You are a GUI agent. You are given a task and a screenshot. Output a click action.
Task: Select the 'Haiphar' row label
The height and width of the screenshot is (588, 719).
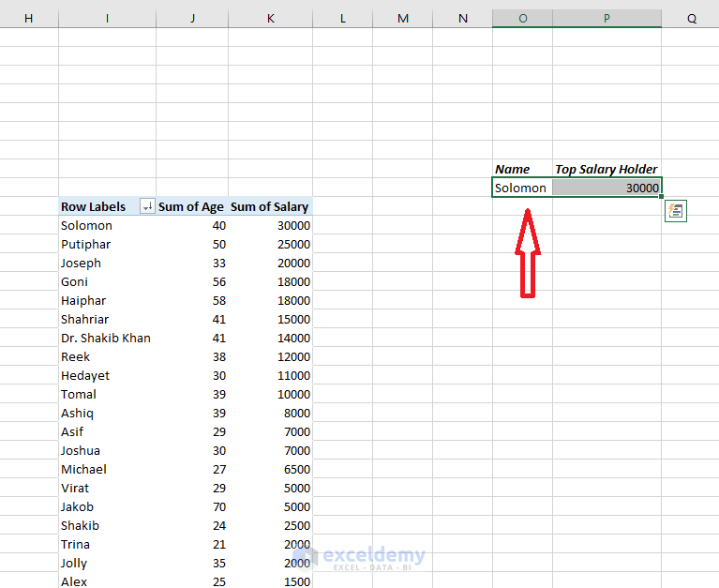tap(107, 300)
